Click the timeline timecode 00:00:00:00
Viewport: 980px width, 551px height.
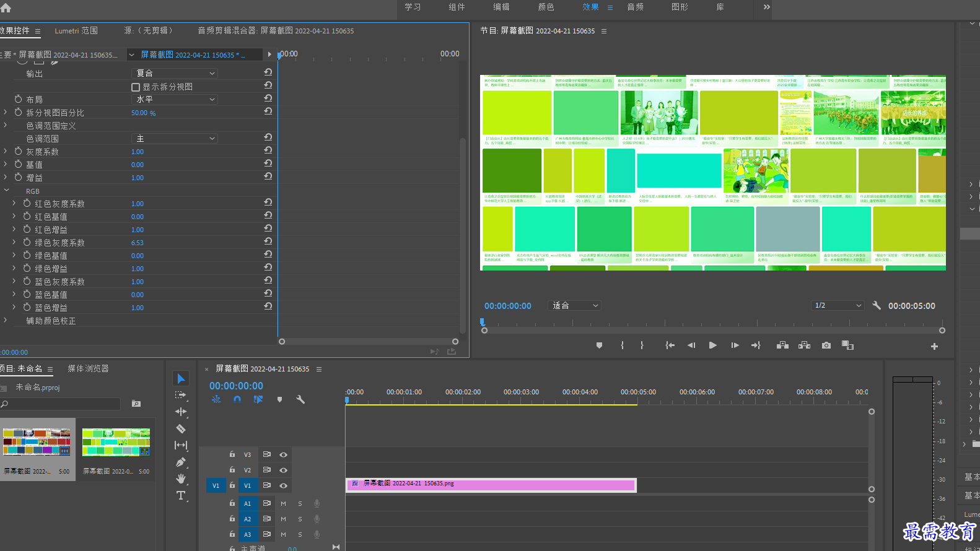click(236, 386)
